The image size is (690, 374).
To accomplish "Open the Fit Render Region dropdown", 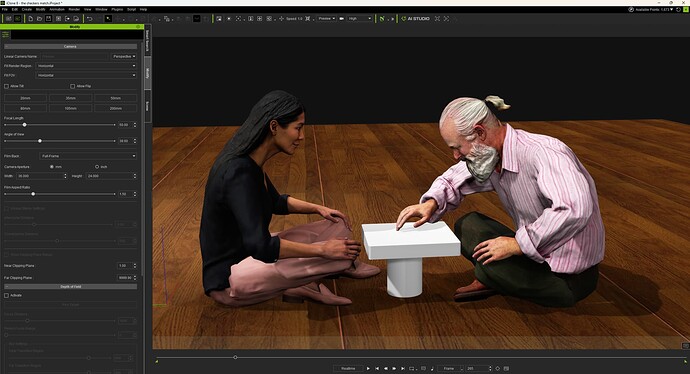I will point(86,66).
